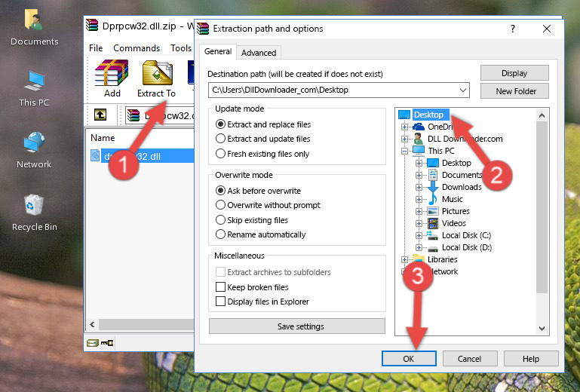This screenshot has width=580, height=392.
Task: Select the This PC desktop icon
Action: [34, 89]
